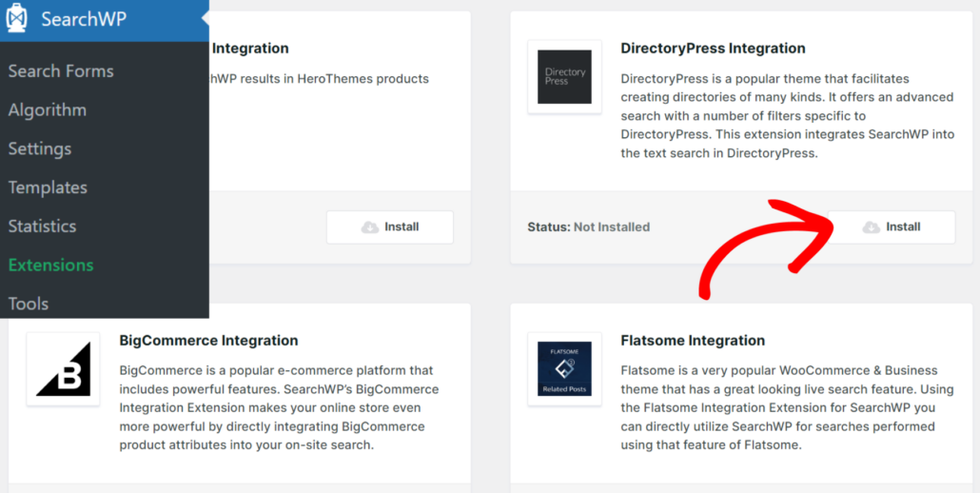Install the DirectoryPress Integration extension

click(x=892, y=227)
